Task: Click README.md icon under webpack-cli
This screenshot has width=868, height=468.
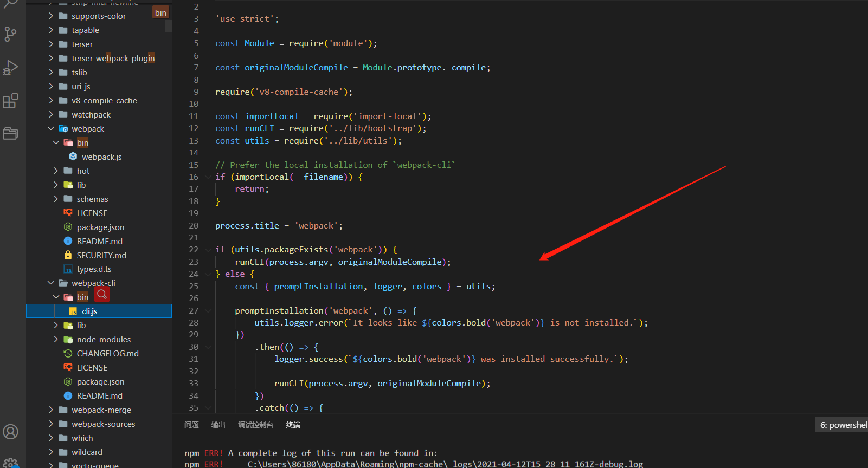Action: coord(68,395)
